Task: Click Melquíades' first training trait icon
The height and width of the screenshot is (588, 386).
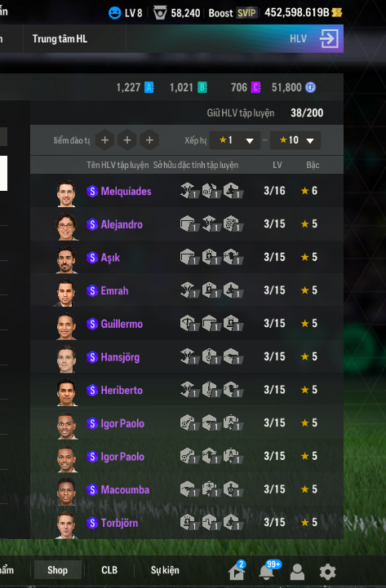Action: tap(189, 191)
